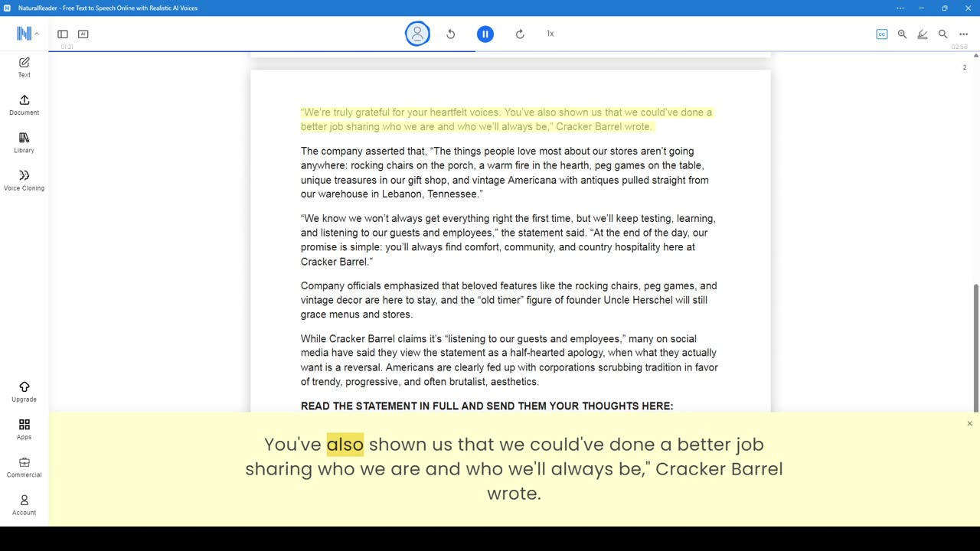
Task: Close the yellow caption bar
Action: [x=969, y=423]
